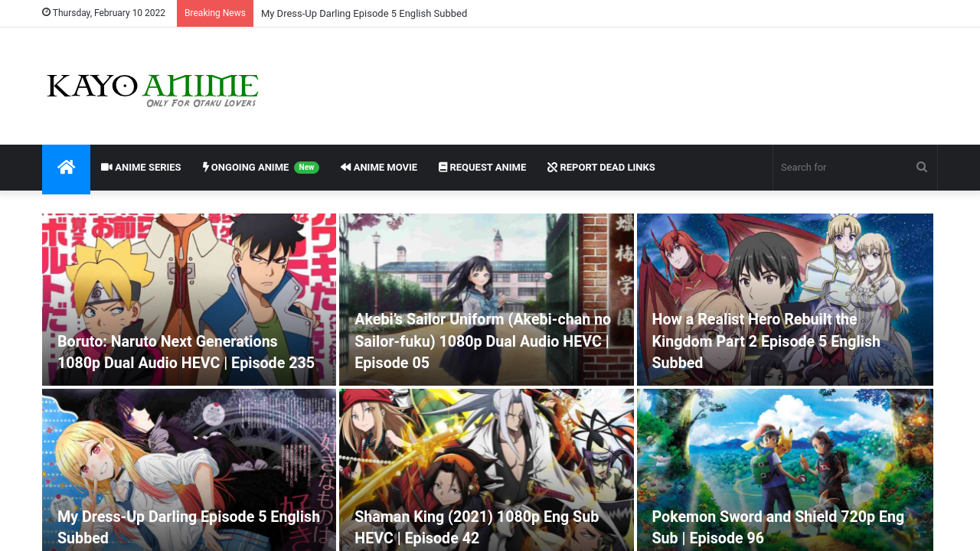Open Boruto: Naruto Next Generations Episode 235 post
The width and height of the screenshot is (980, 551).
pyautogui.click(x=186, y=352)
